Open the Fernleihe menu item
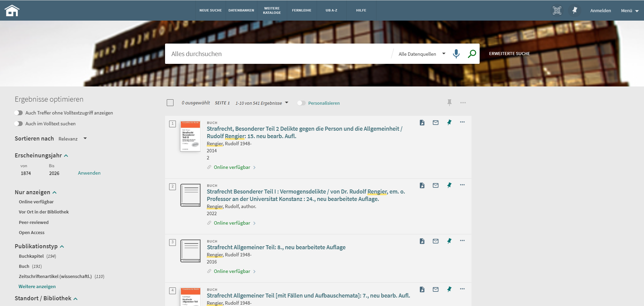 coord(302,10)
